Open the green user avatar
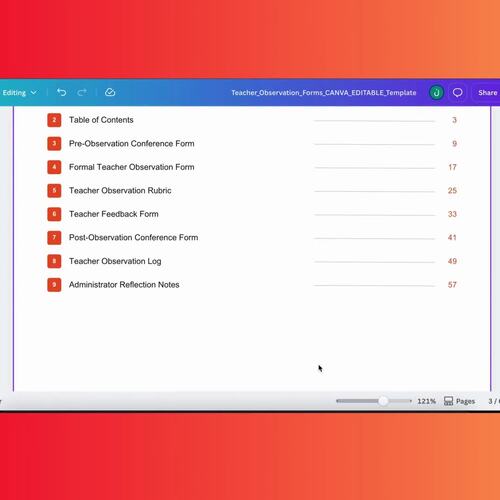 tap(436, 92)
